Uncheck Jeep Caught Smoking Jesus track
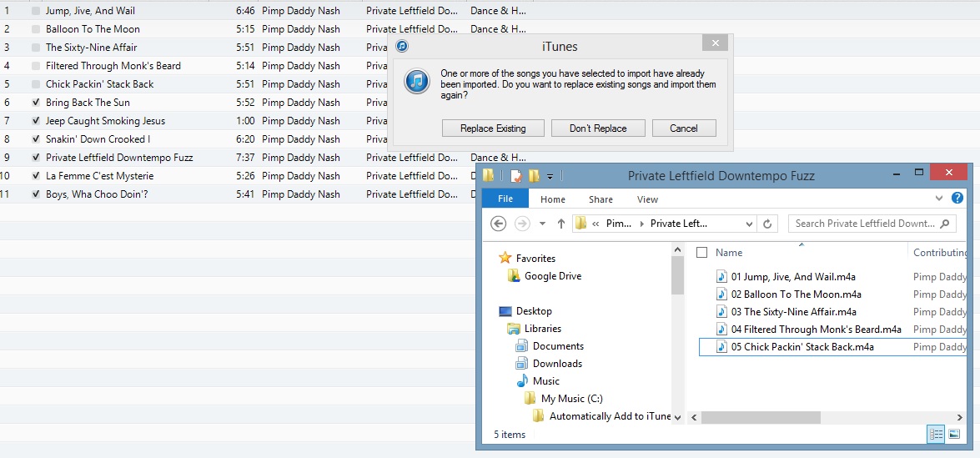 coord(36,121)
